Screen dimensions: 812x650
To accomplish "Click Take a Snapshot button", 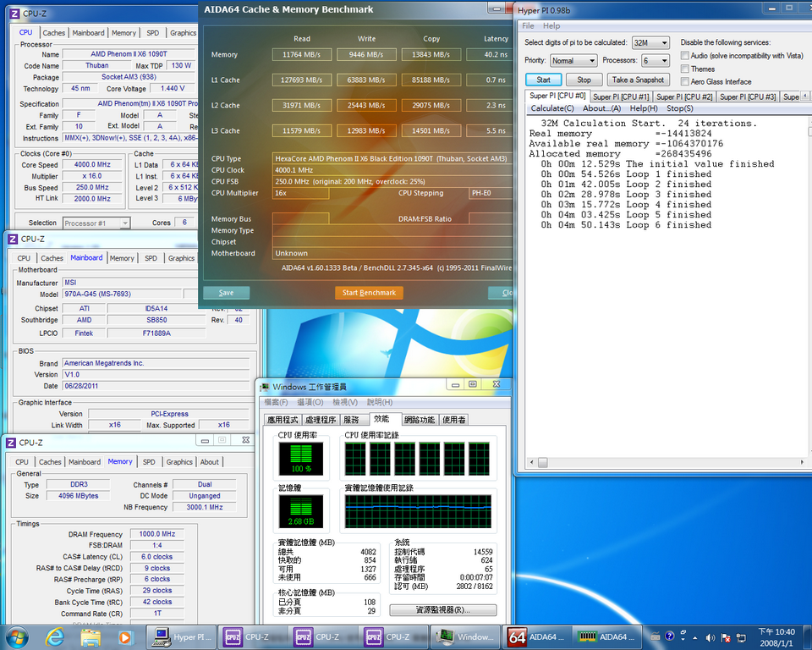I will (638, 80).
